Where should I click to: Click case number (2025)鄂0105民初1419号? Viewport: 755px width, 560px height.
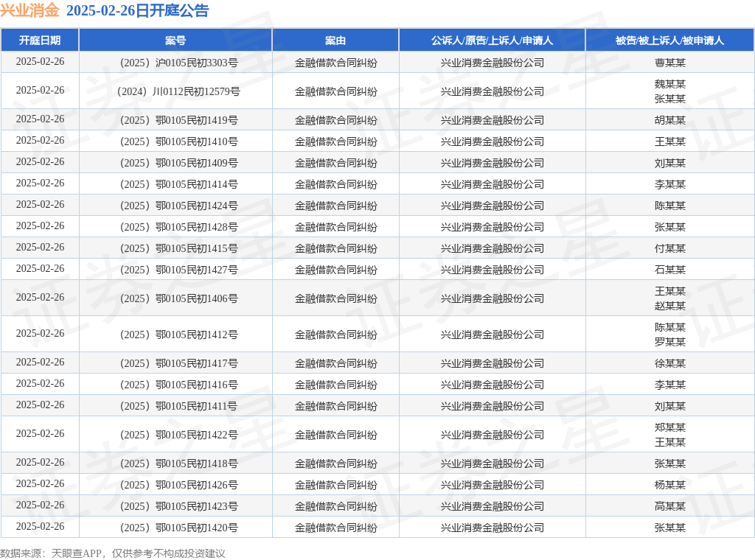(178, 120)
